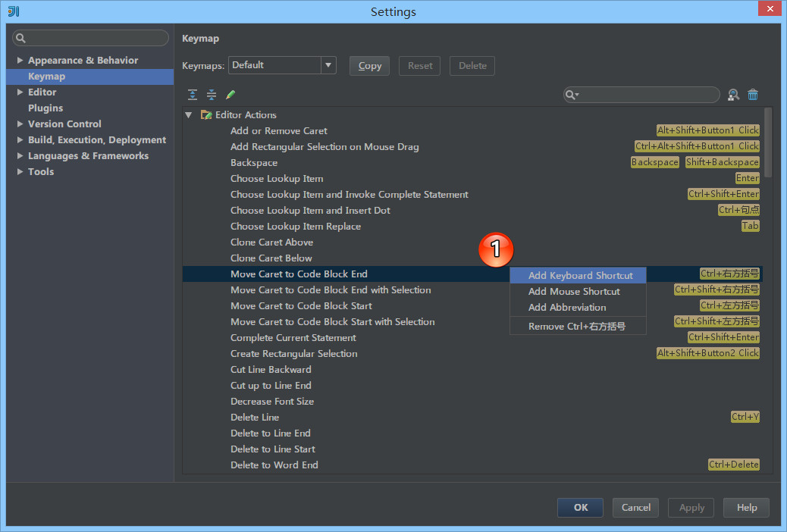787x532 pixels.
Task: Expand the Appearance & Behavior section
Action: pos(20,60)
